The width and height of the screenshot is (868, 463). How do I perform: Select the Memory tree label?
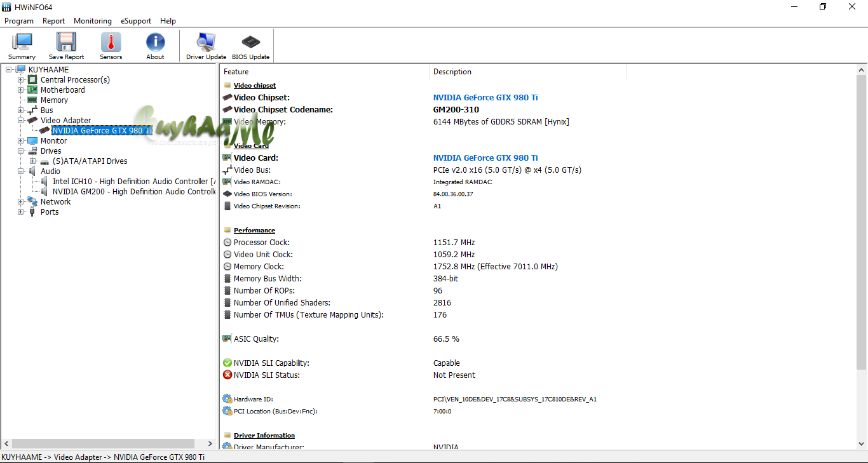pyautogui.click(x=54, y=100)
